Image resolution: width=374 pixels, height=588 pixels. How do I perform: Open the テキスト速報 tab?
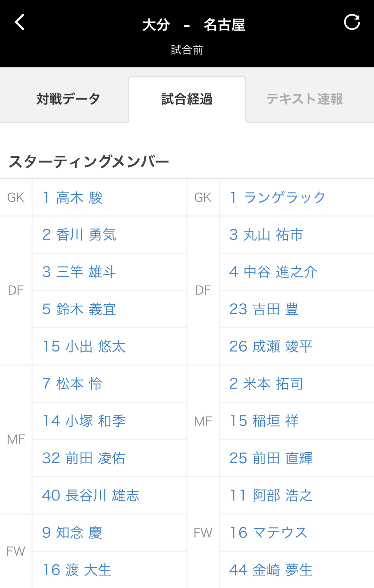pyautogui.click(x=305, y=99)
